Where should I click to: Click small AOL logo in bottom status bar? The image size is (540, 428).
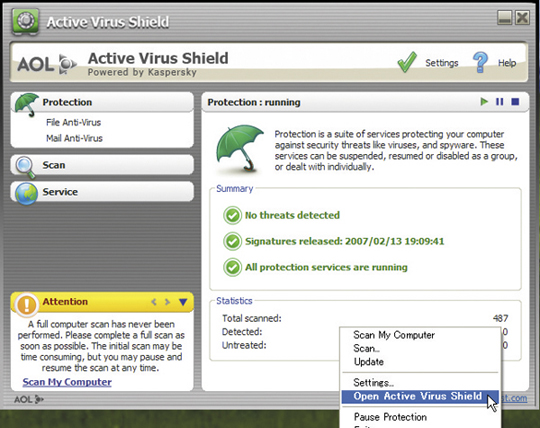29,399
